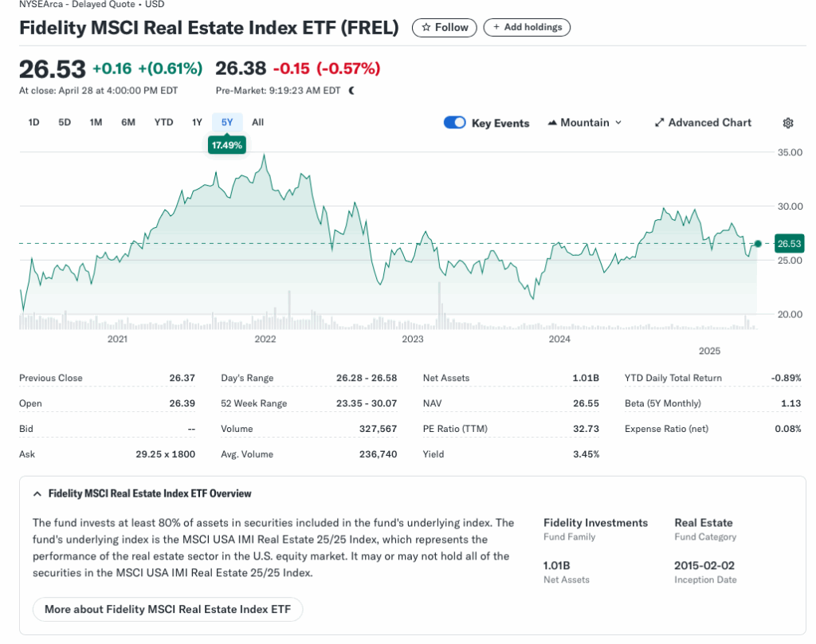Click the Fidelity Investments fund family name

[x=596, y=523]
